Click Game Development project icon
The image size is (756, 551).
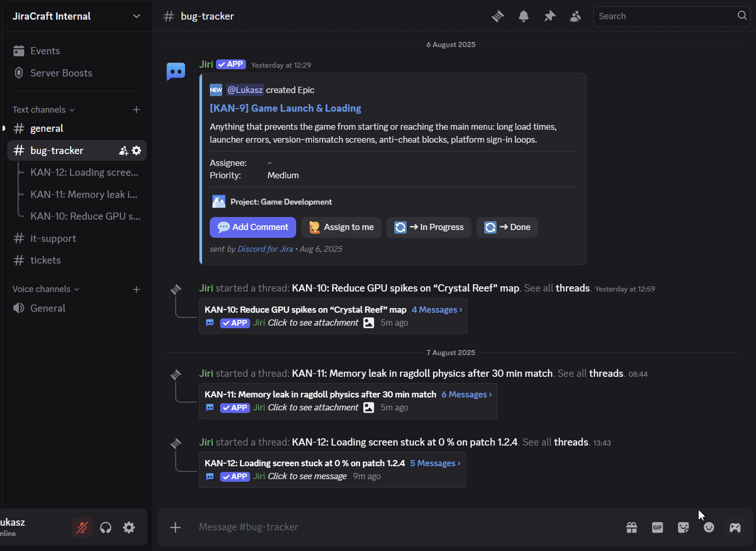(219, 202)
